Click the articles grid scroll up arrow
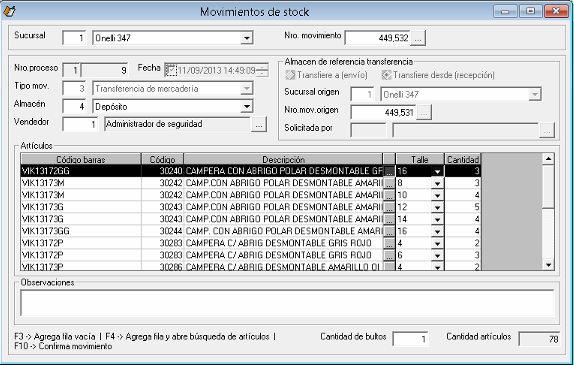This screenshot has width=574, height=365. [x=548, y=159]
